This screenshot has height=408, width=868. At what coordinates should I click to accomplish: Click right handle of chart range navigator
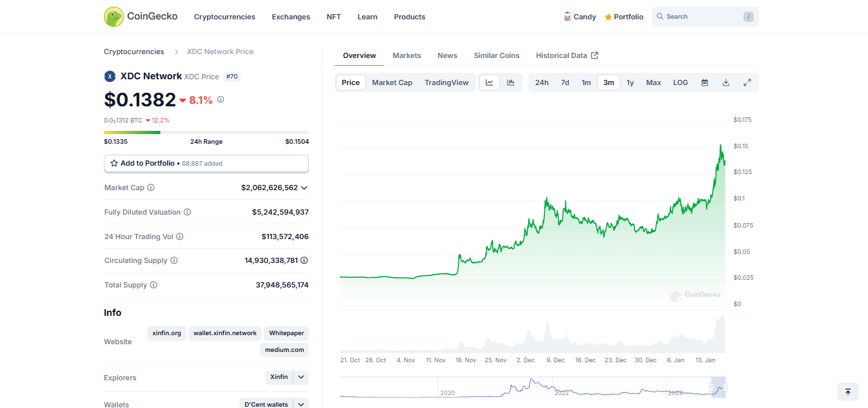tap(725, 387)
